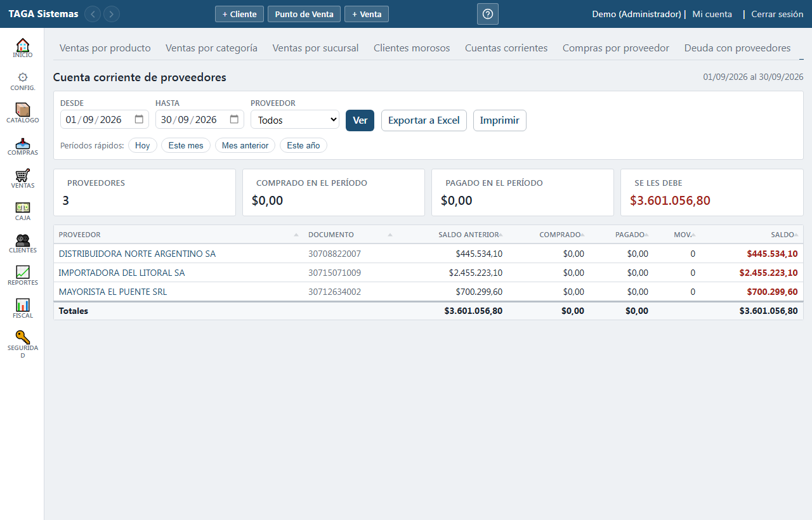Open the Proveedor dropdown set to Todos

[x=295, y=120]
